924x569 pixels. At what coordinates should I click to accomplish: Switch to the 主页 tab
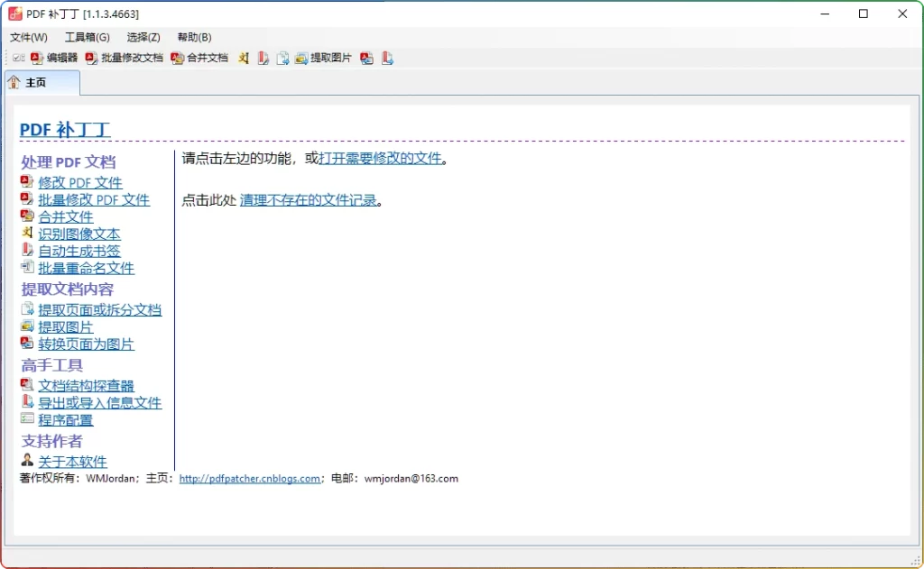(41, 81)
